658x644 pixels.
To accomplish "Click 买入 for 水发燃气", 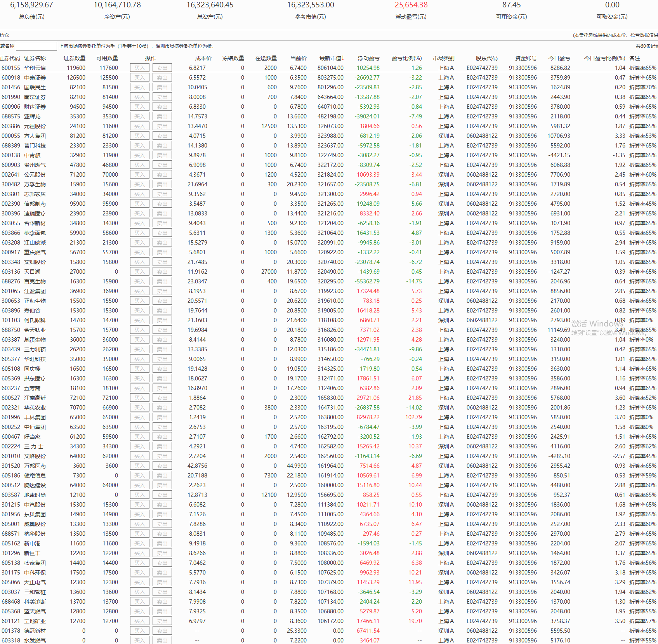I will pyautogui.click(x=139, y=641).
